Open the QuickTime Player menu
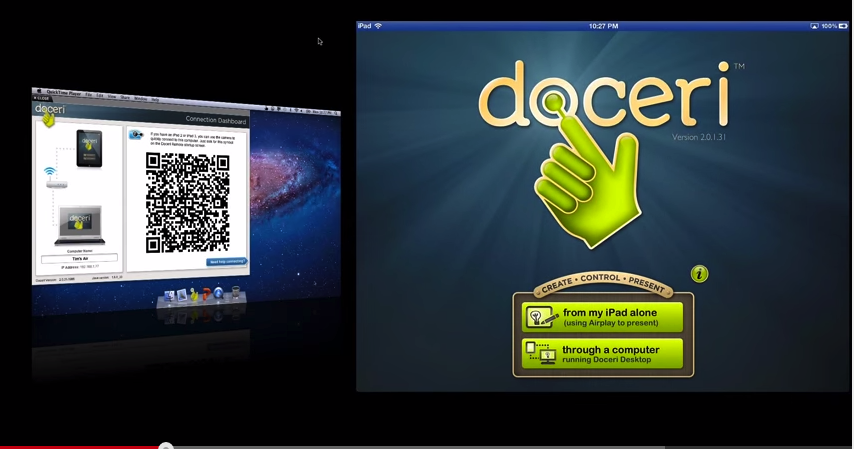 [64, 93]
